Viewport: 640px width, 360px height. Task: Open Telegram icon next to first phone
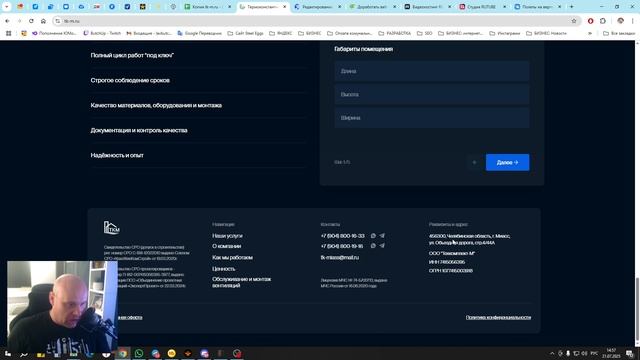[x=382, y=236]
